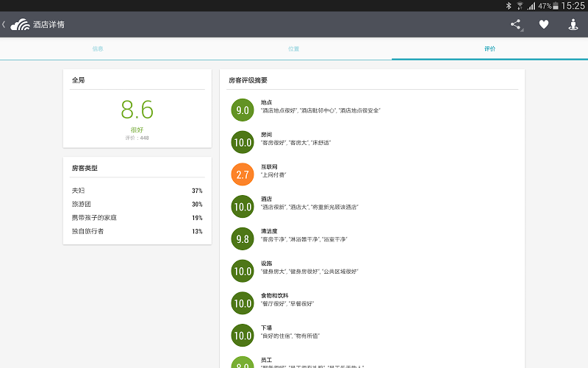Select the 评价 tab

pos(490,49)
